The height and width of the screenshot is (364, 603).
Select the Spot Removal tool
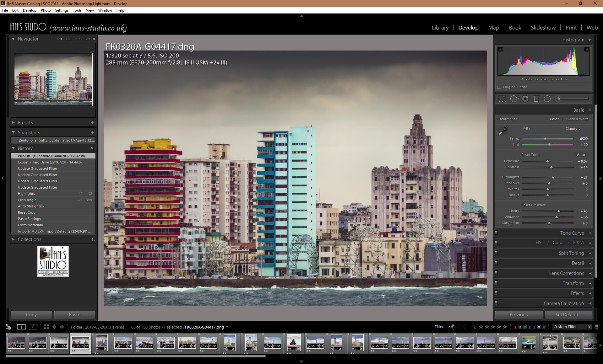coord(514,99)
